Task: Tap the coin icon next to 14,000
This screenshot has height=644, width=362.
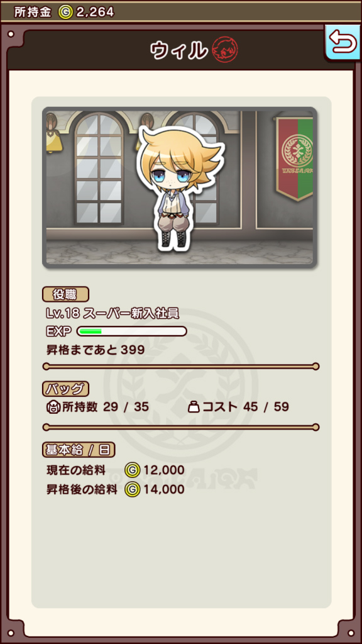Action: 133,489
